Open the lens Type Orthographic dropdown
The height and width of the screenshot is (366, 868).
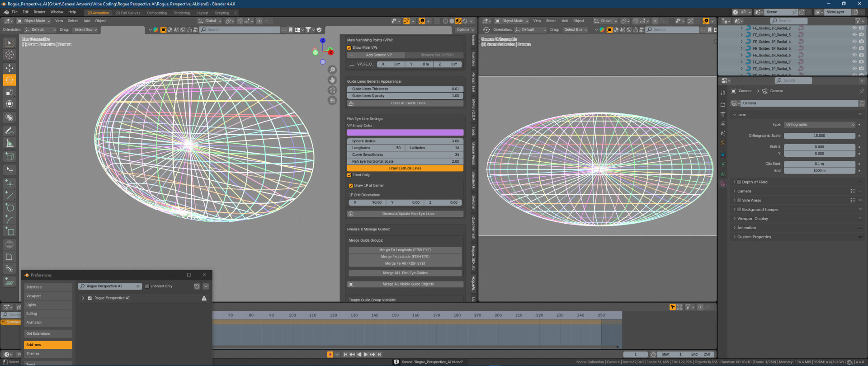tap(819, 125)
